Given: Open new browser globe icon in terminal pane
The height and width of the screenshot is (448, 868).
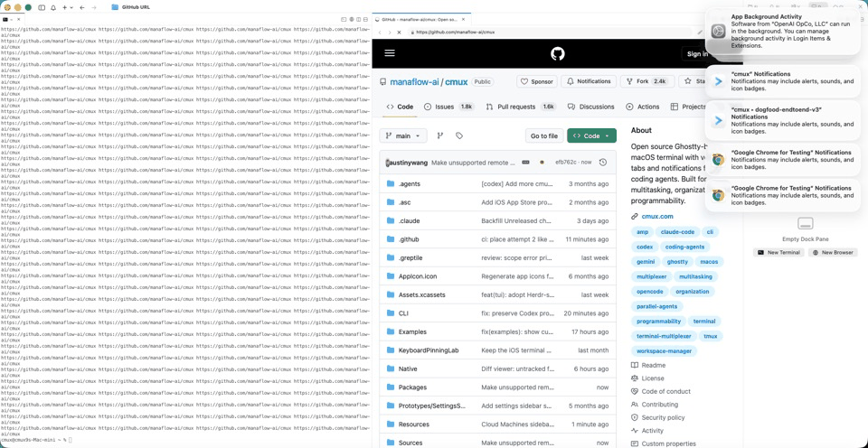Looking at the screenshot, I should (x=351, y=19).
